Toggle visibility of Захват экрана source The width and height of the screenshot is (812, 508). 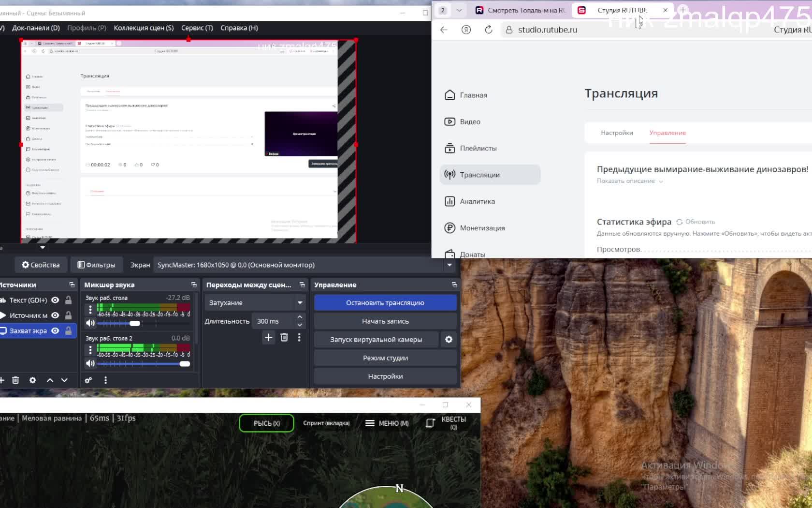click(55, 331)
